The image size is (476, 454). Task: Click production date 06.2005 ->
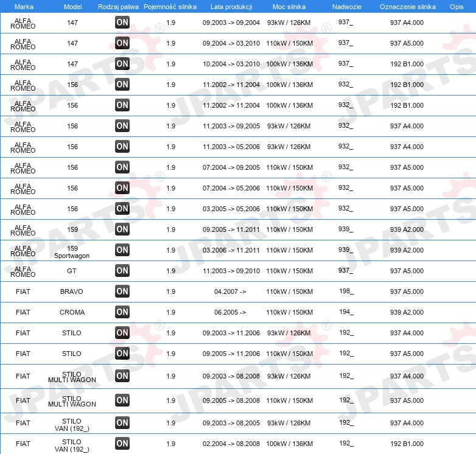[x=230, y=312]
